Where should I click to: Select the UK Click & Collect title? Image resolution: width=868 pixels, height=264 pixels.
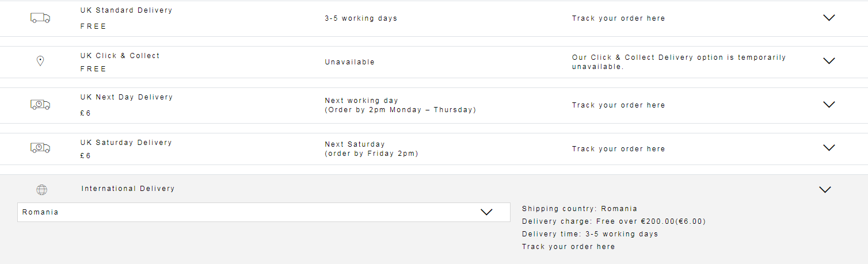tap(120, 56)
